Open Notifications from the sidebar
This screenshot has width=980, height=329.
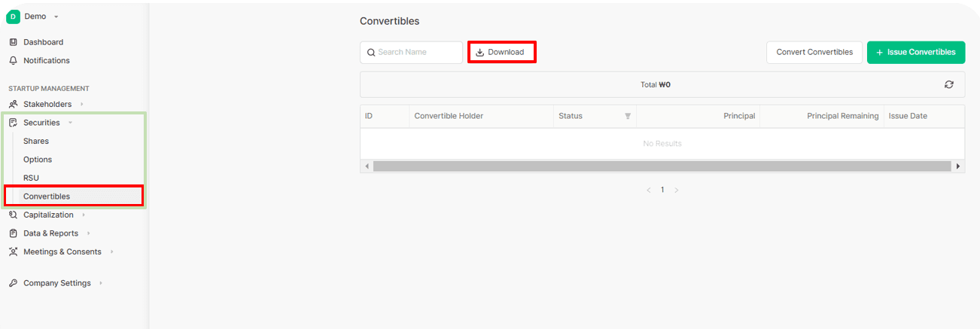pyautogui.click(x=46, y=60)
